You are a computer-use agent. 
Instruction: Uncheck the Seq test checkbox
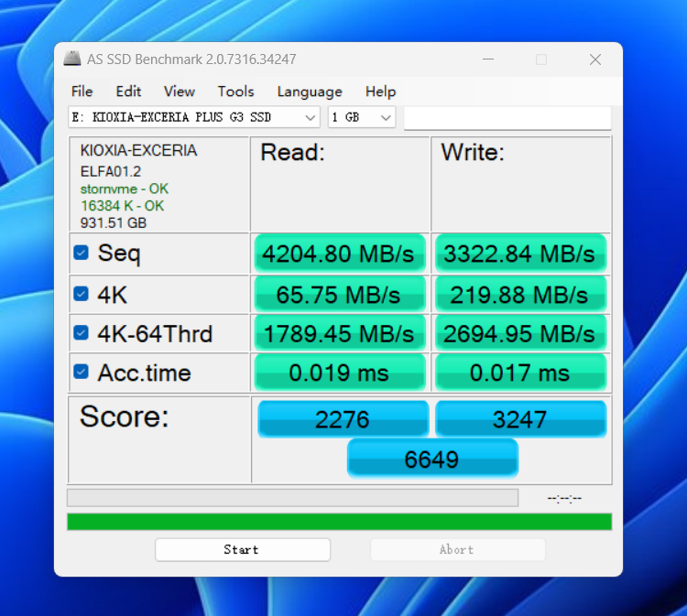click(x=81, y=253)
